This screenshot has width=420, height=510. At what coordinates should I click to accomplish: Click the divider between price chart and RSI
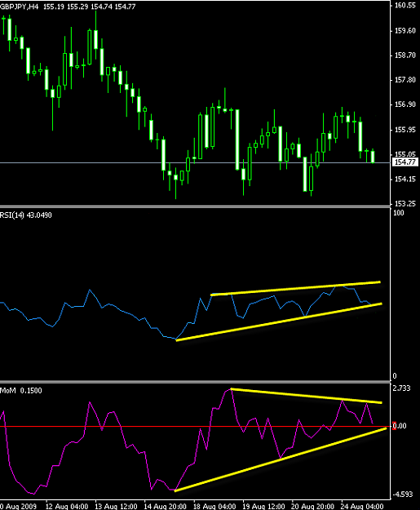tap(195, 206)
